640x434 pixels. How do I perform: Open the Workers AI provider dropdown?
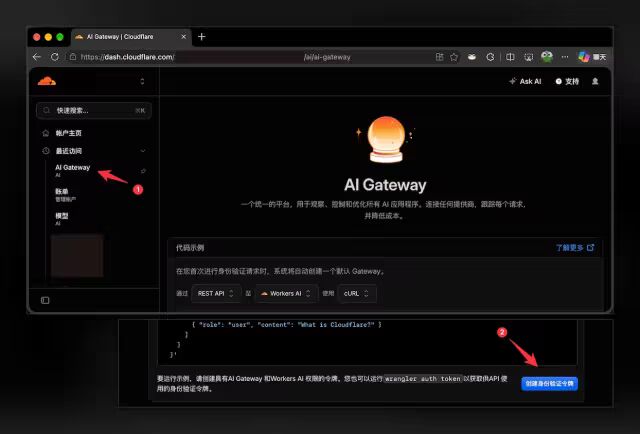[x=286, y=294]
